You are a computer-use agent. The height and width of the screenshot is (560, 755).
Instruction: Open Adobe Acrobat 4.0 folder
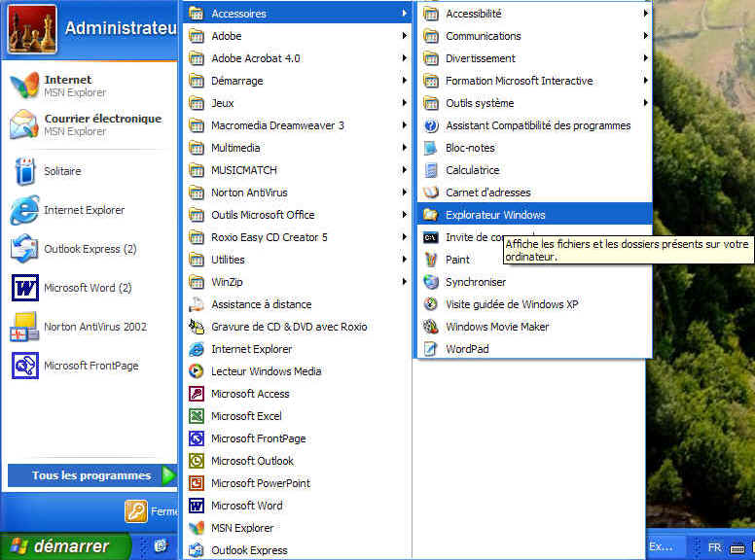298,58
